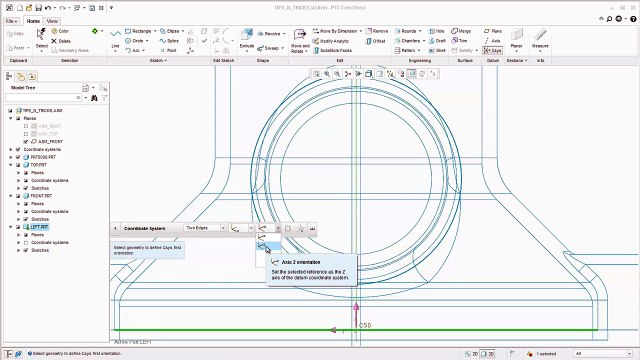Image resolution: width=640 pixels, height=360 pixels.
Task: Open the Rectangle tool dropdown arrow
Action: [155, 31]
